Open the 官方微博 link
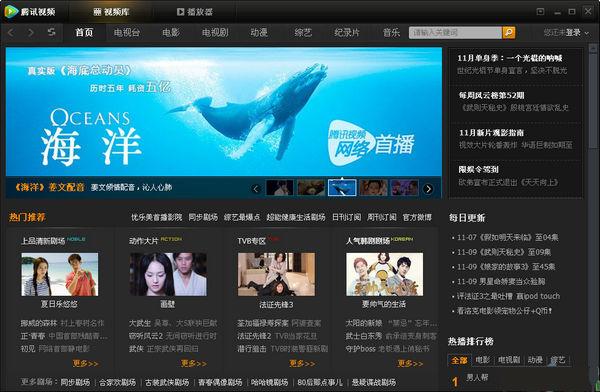 click(417, 217)
